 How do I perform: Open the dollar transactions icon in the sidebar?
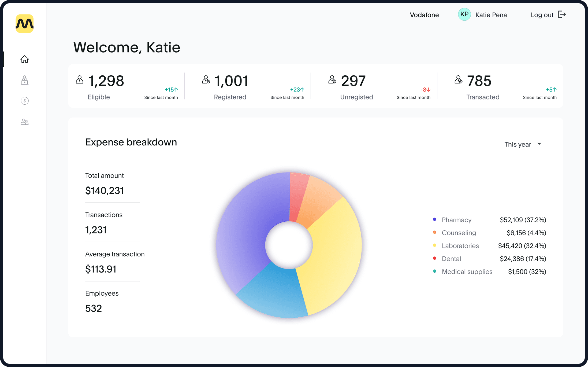coord(24,101)
